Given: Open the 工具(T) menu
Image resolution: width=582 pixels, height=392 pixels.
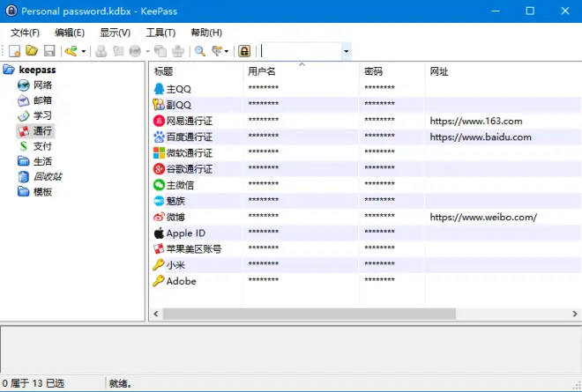Looking at the screenshot, I should tap(160, 33).
